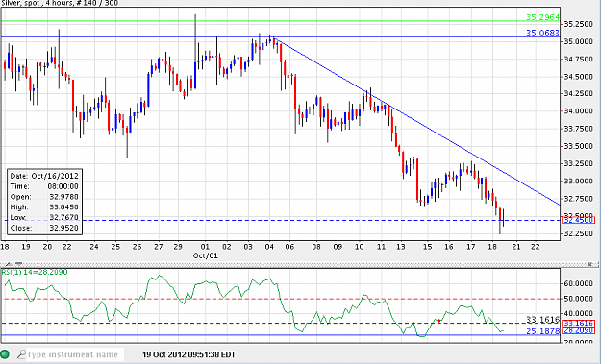The height and width of the screenshot is (364, 601).
Task: Click the Oct/16/2012 date in info box
Action: (x=55, y=176)
